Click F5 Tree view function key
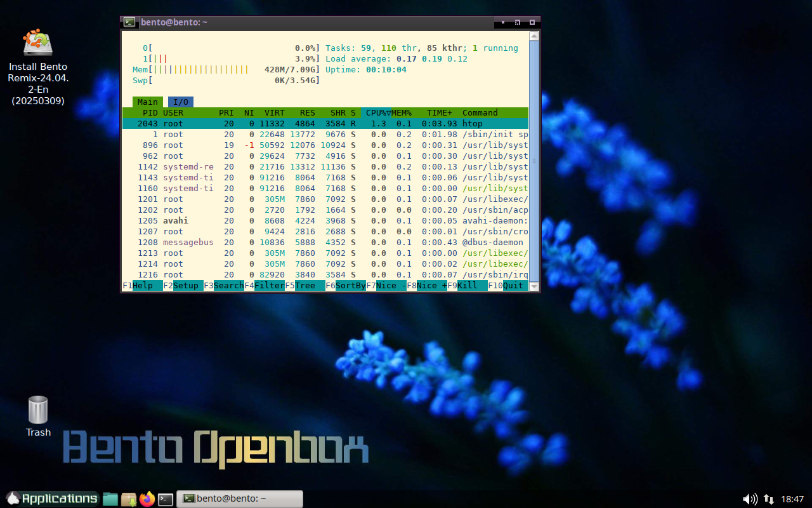The height and width of the screenshot is (508, 812). tap(305, 286)
